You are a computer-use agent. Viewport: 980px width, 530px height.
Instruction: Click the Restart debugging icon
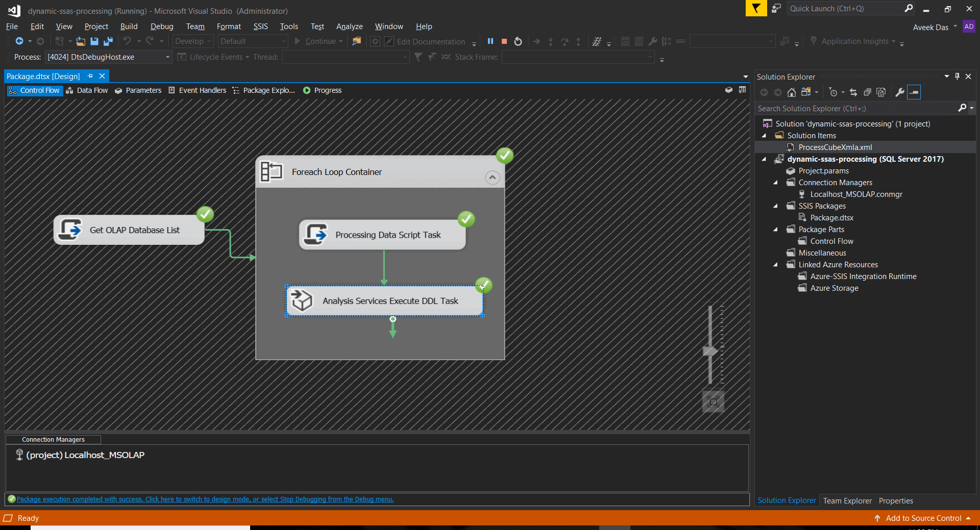[518, 41]
